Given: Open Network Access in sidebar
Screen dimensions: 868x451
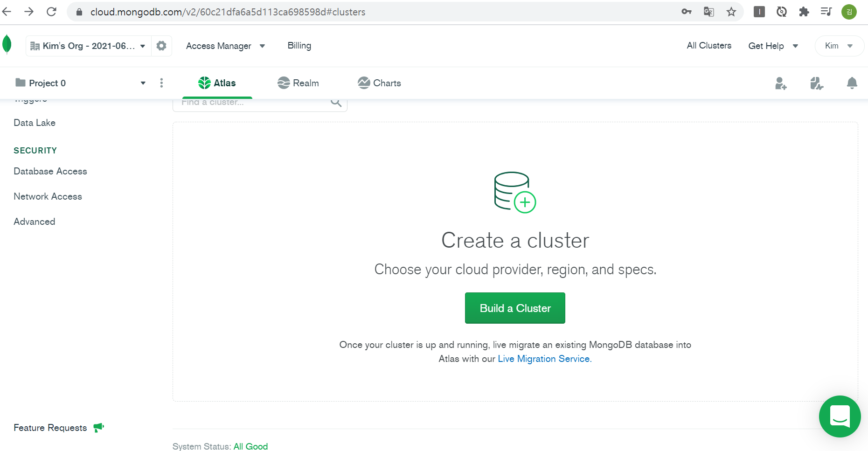Looking at the screenshot, I should pyautogui.click(x=48, y=196).
